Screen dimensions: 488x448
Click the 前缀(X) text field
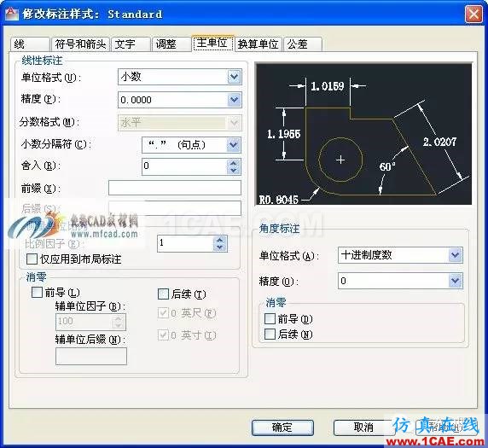pos(175,188)
